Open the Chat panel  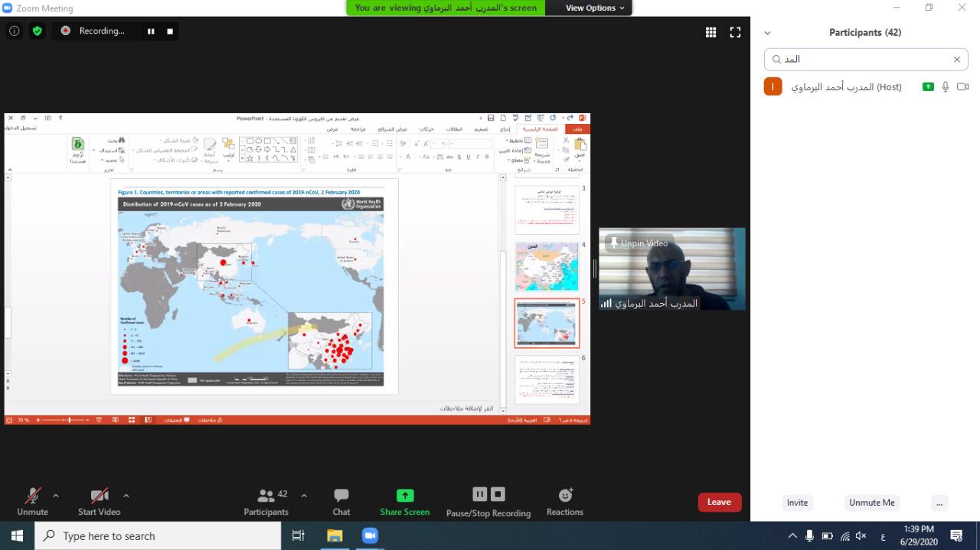coord(341,501)
